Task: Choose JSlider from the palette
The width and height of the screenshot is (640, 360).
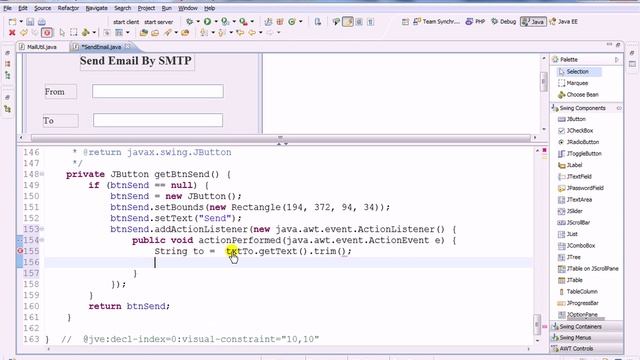Action: click(570, 211)
